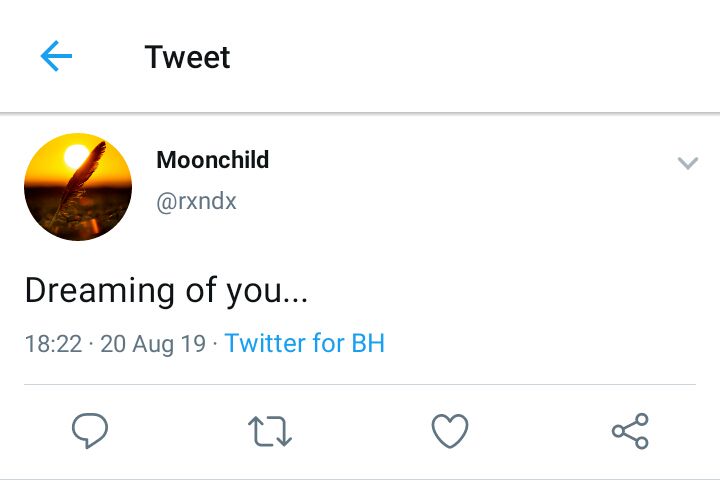Reply to the tweet via speech bubble
The height and width of the screenshot is (484, 720).
(90, 430)
